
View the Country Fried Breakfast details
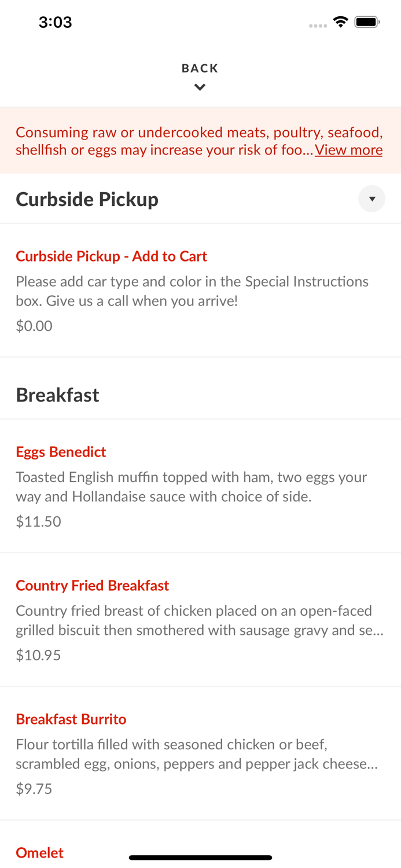pos(93,586)
